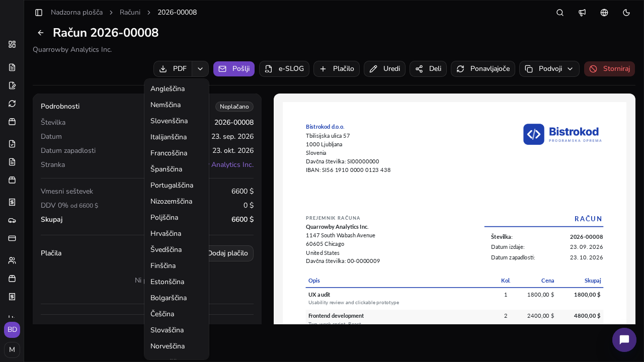Open the chat bubble widget
The height and width of the screenshot is (362, 644).
tap(624, 340)
